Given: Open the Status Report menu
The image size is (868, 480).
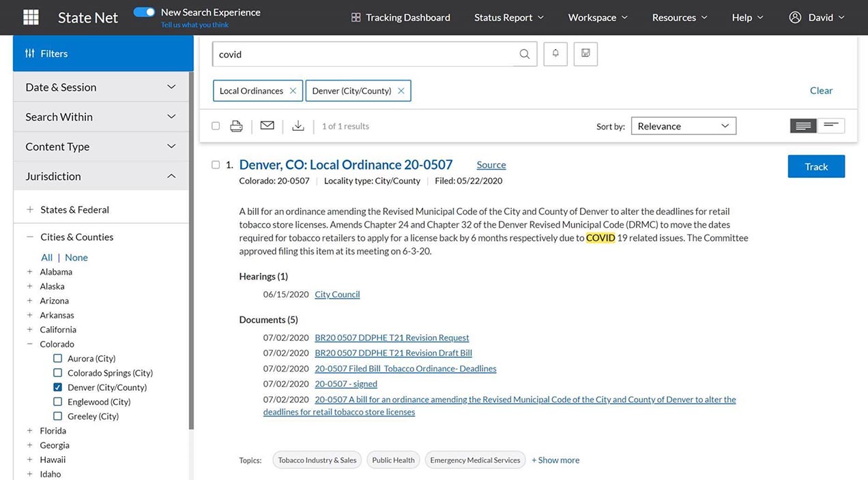Looking at the screenshot, I should [x=508, y=18].
